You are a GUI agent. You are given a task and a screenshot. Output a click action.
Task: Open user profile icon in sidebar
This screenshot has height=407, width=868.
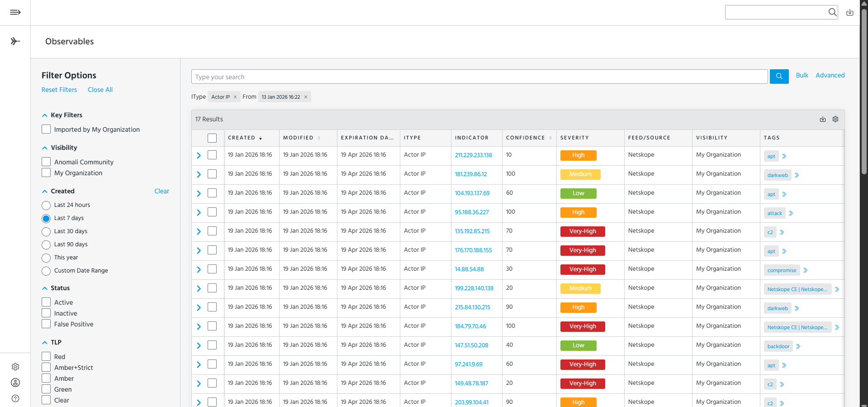(x=15, y=383)
